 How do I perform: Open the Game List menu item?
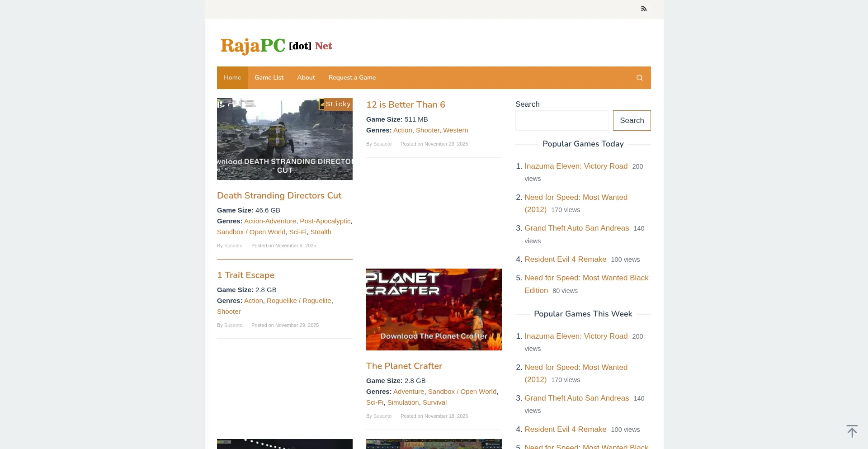[x=269, y=77]
